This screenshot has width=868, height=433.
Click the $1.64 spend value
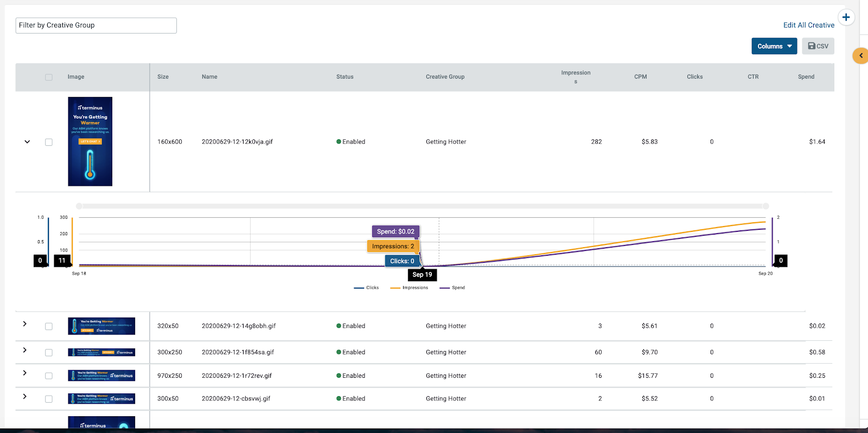click(x=817, y=142)
